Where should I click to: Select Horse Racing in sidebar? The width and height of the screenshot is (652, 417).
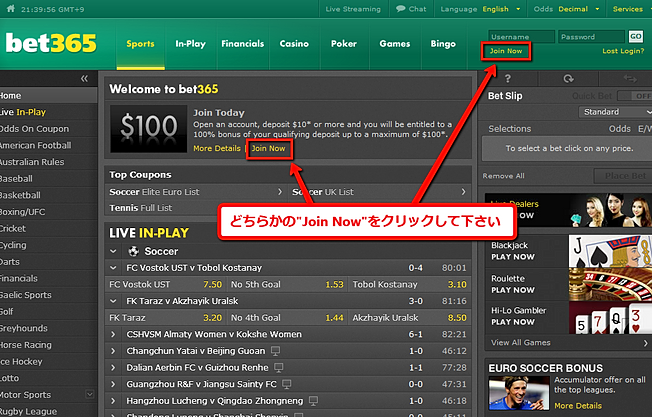pyautogui.click(x=48, y=345)
